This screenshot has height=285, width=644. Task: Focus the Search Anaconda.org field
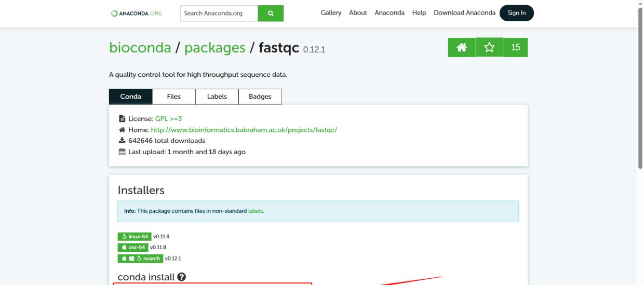coord(219,13)
